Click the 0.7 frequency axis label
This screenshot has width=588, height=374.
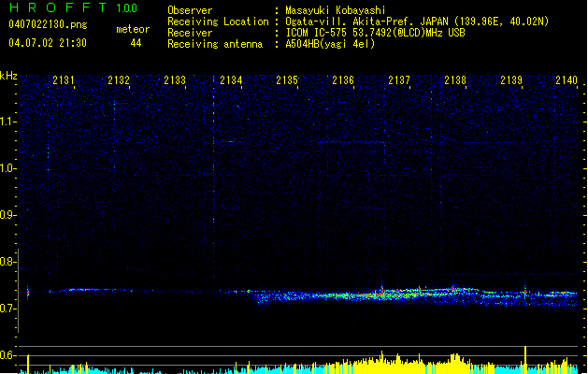(x=7, y=309)
